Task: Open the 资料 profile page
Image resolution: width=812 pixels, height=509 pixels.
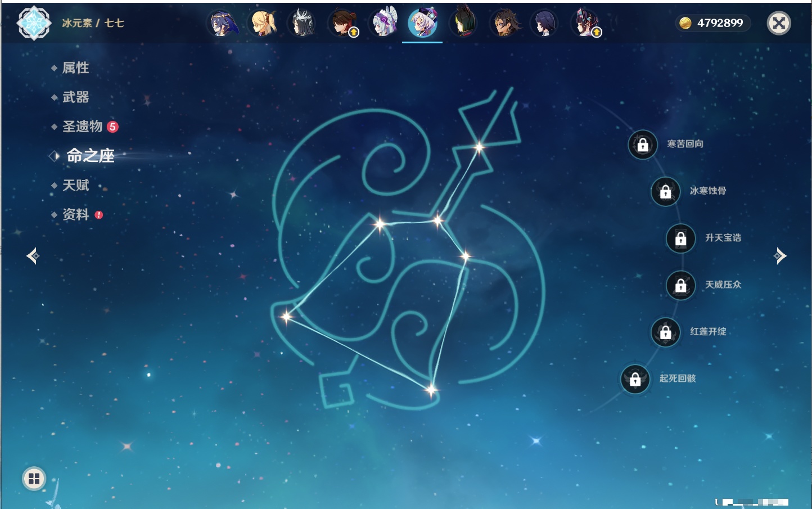Action: click(75, 214)
